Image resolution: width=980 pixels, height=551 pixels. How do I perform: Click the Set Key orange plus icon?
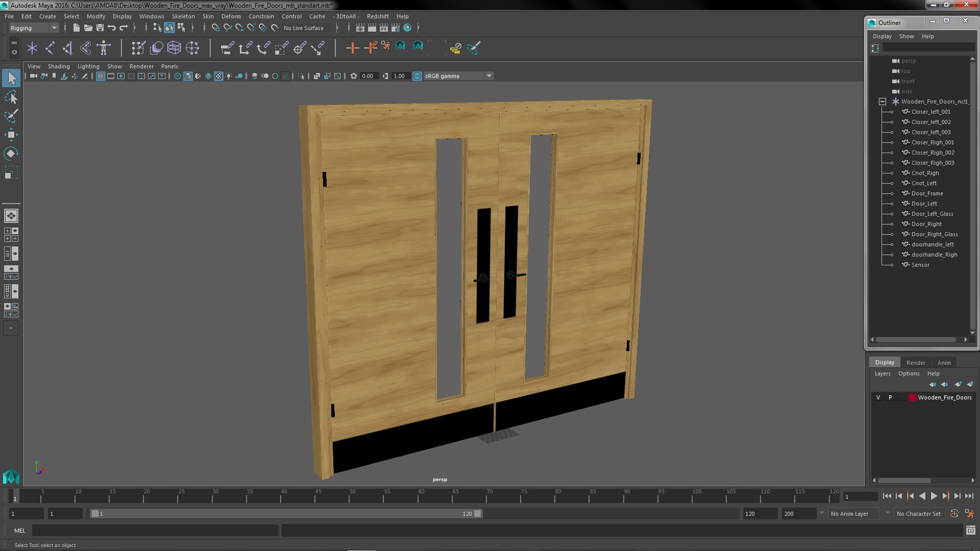pyautogui.click(x=352, y=48)
